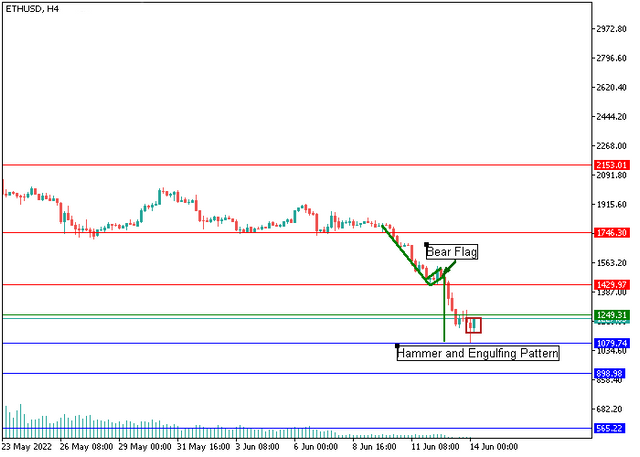Select the 1079.74 blue price tag
Screen dimensions: 640x457
coord(611,343)
